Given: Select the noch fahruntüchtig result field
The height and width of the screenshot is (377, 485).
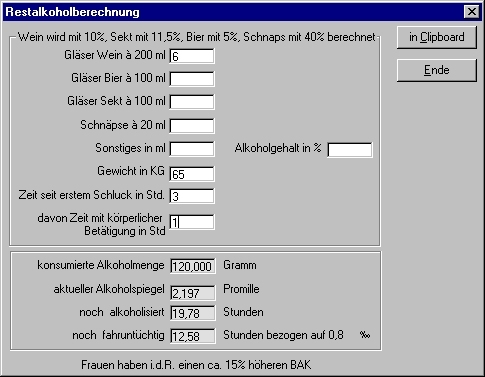Looking at the screenshot, I should coord(193,336).
